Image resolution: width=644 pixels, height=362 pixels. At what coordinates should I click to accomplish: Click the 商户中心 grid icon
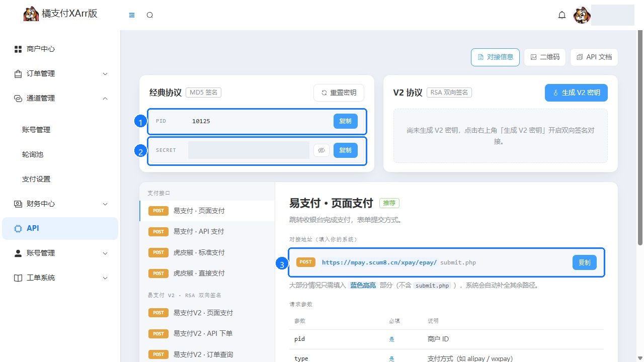point(18,49)
